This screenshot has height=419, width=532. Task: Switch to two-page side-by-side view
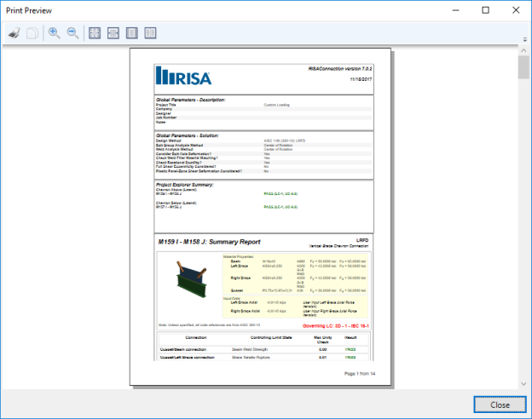click(151, 33)
